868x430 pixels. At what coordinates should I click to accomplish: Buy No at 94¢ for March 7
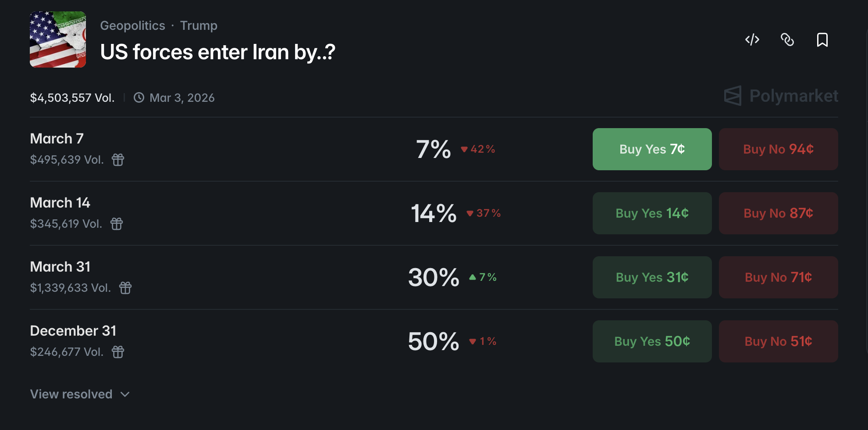coord(778,149)
